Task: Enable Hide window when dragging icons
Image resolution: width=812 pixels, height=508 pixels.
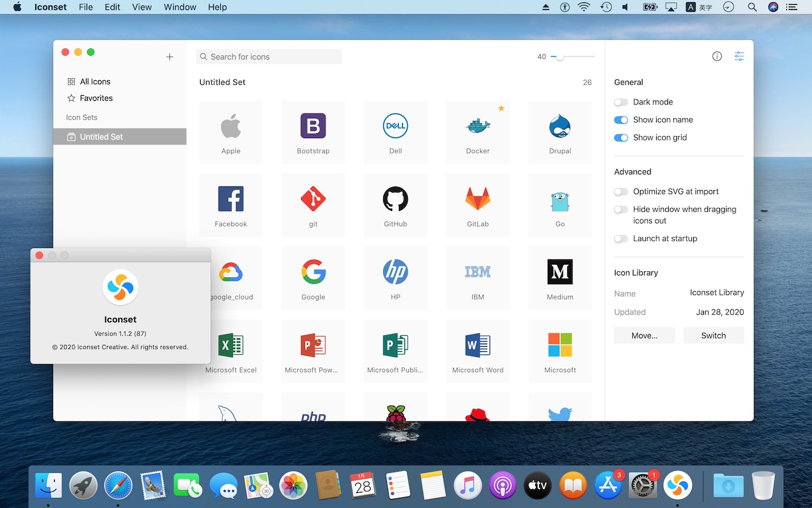Action: point(621,210)
